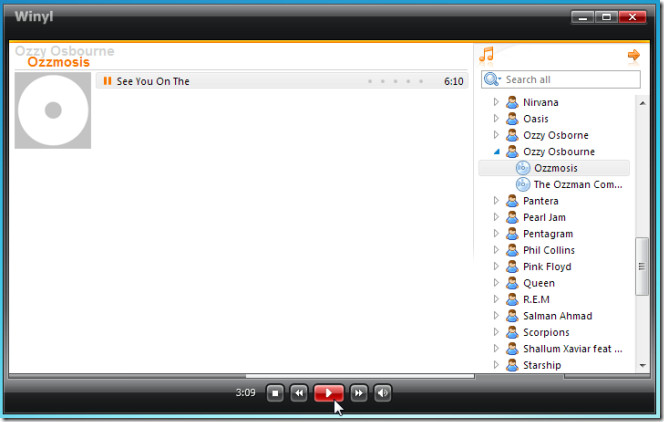Viewport: 664px width, 422px height.
Task: Click the Salman Ahmad artist person icon
Action: 512,316
